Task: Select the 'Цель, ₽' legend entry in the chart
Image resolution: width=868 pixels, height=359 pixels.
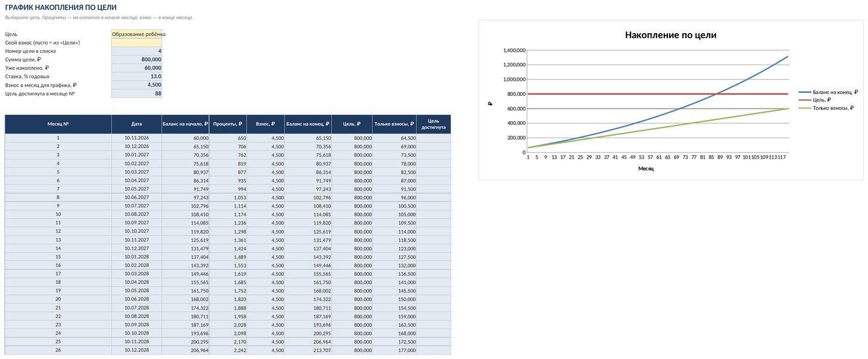Action: (815, 100)
